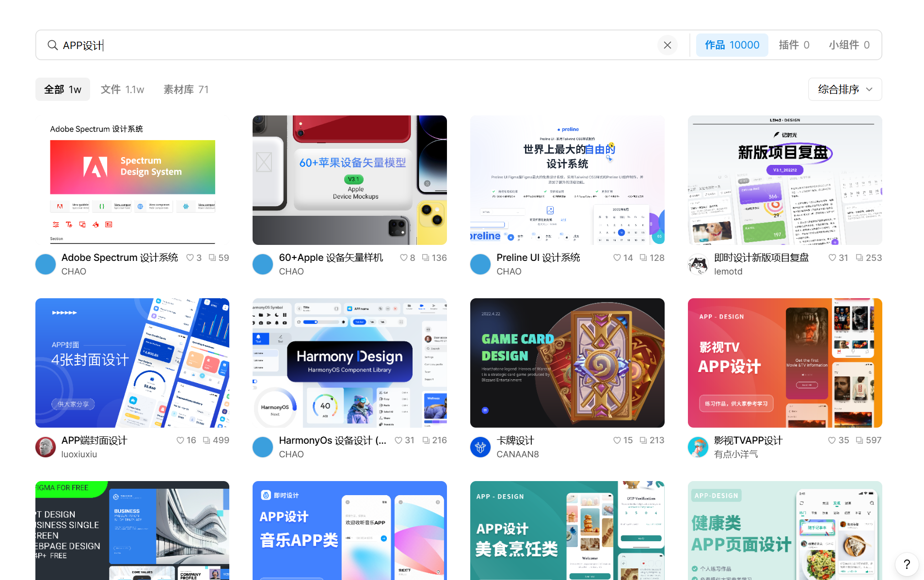Open the 60+苹果设备矢量模型 thumbnail
Viewport: 924px width, 580px height.
click(x=350, y=180)
